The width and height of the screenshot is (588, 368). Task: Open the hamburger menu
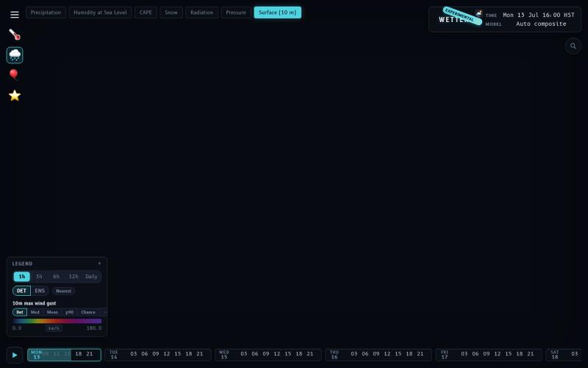coord(15,15)
